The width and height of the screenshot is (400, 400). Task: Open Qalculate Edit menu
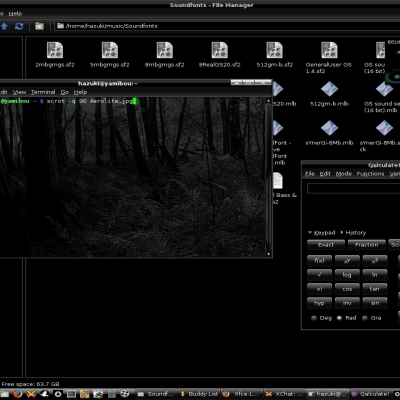(x=325, y=174)
